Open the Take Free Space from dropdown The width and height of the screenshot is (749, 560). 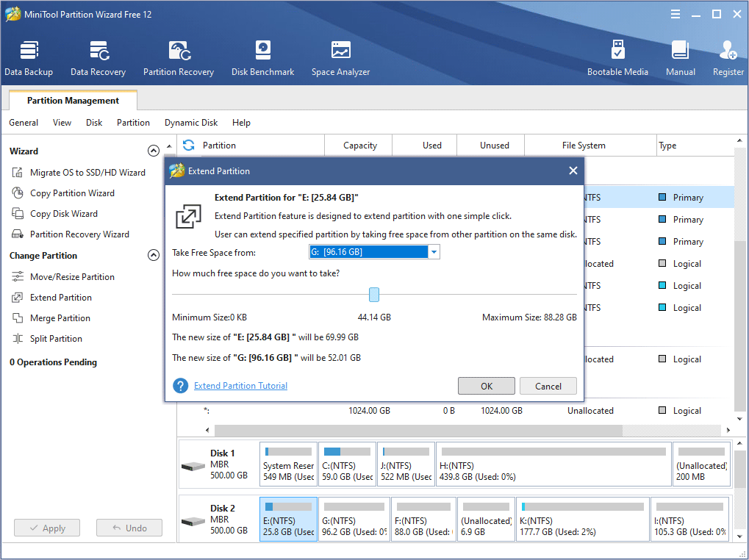434,252
